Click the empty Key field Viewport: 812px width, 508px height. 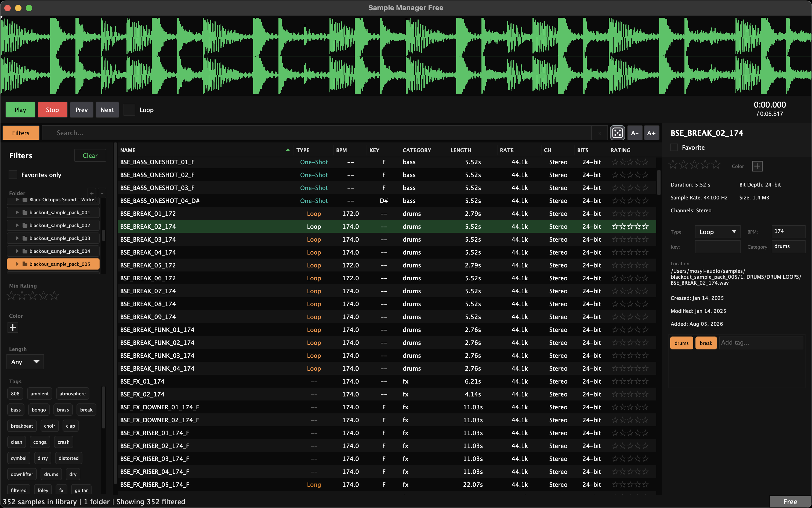pos(717,247)
